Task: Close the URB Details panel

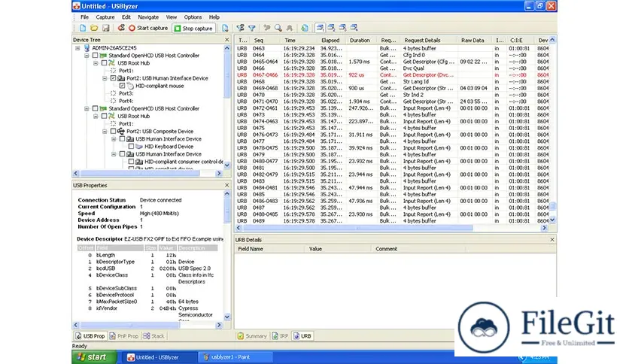Action: (552, 239)
